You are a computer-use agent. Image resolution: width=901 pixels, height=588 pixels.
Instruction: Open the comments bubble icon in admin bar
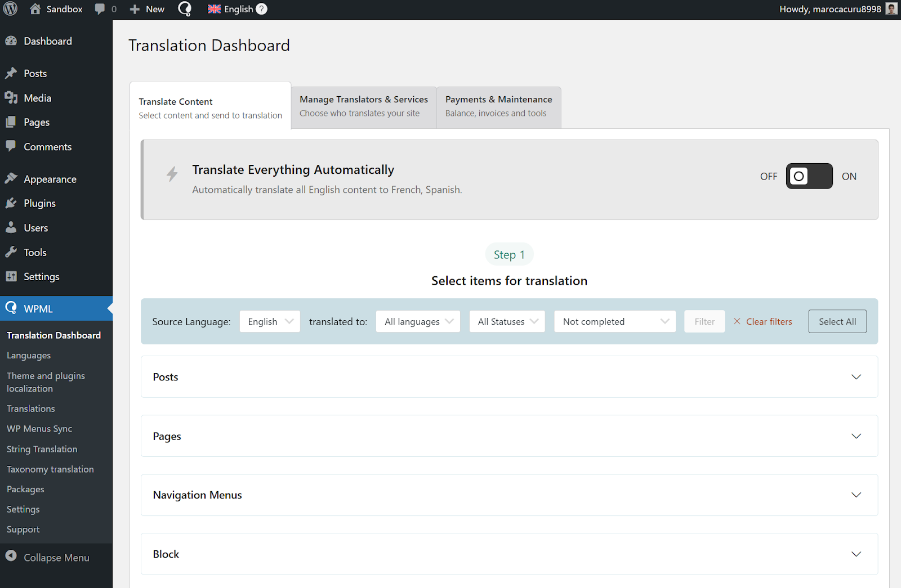pyautogui.click(x=100, y=9)
